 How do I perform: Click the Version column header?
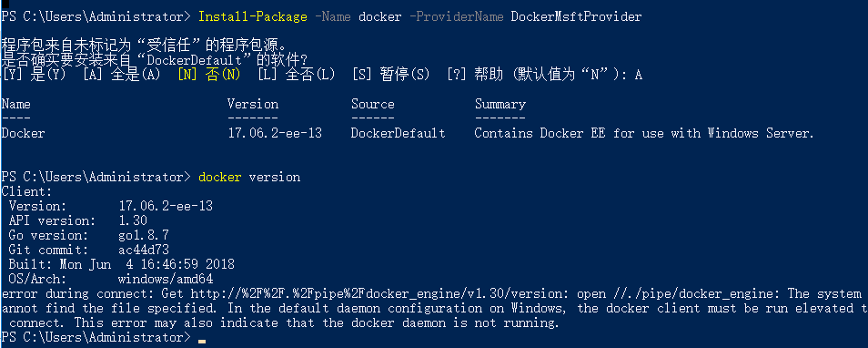(x=253, y=104)
